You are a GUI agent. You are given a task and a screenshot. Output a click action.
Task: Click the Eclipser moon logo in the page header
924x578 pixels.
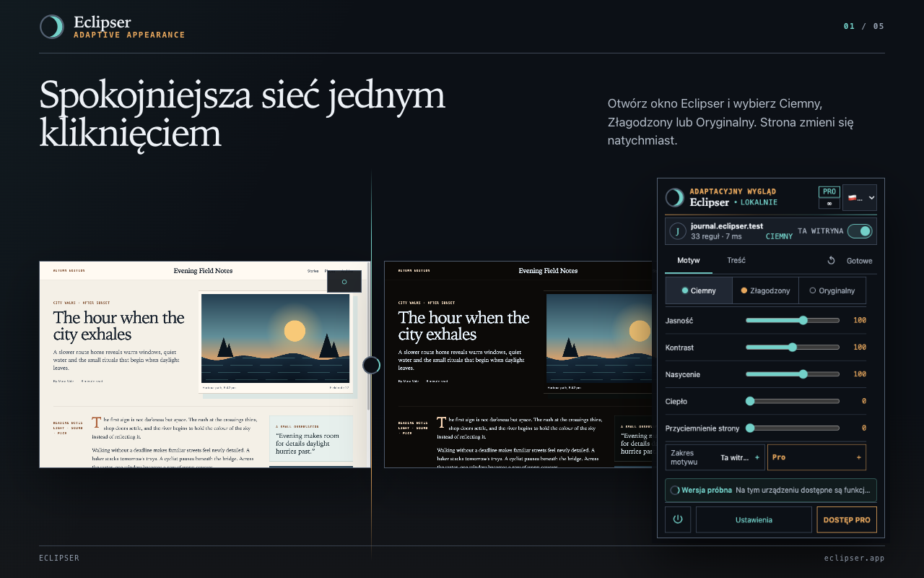click(x=52, y=27)
